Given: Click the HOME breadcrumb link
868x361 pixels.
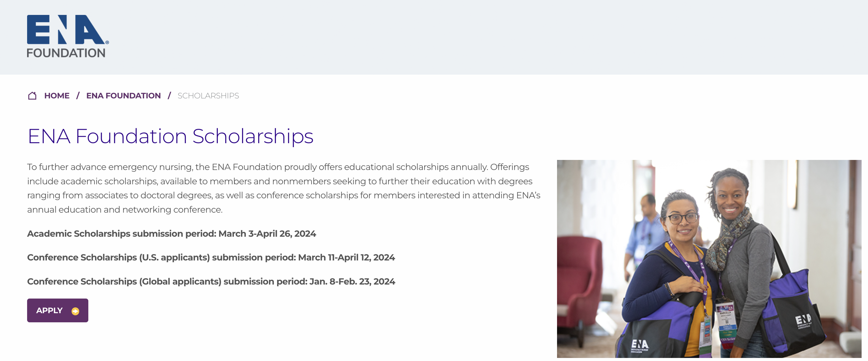Looking at the screenshot, I should click(57, 96).
